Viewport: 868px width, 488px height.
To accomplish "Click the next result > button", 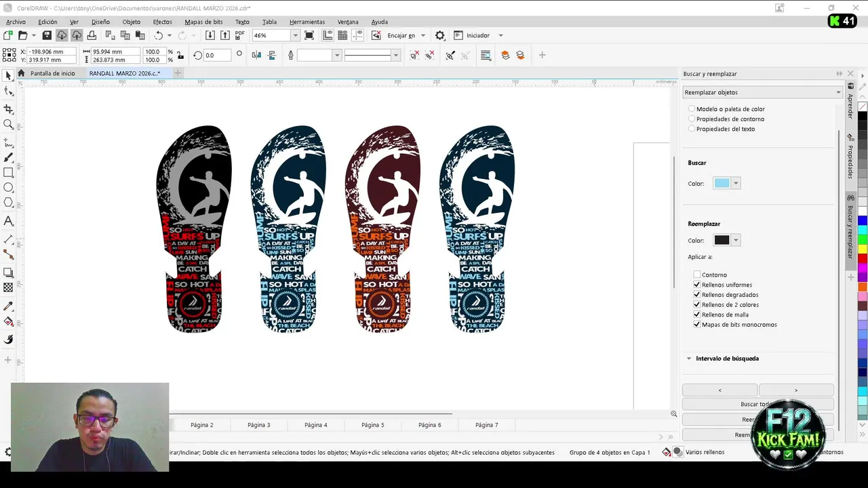I will tap(796, 390).
